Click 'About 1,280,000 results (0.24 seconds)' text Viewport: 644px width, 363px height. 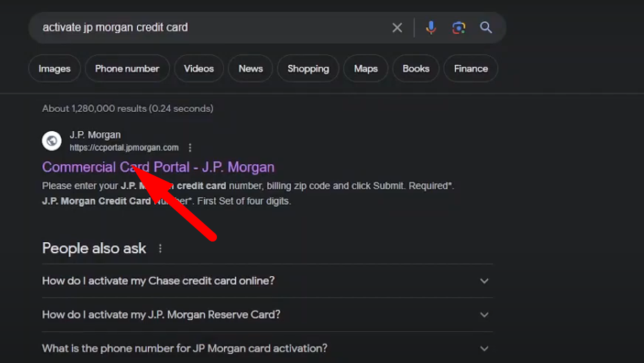point(128,109)
